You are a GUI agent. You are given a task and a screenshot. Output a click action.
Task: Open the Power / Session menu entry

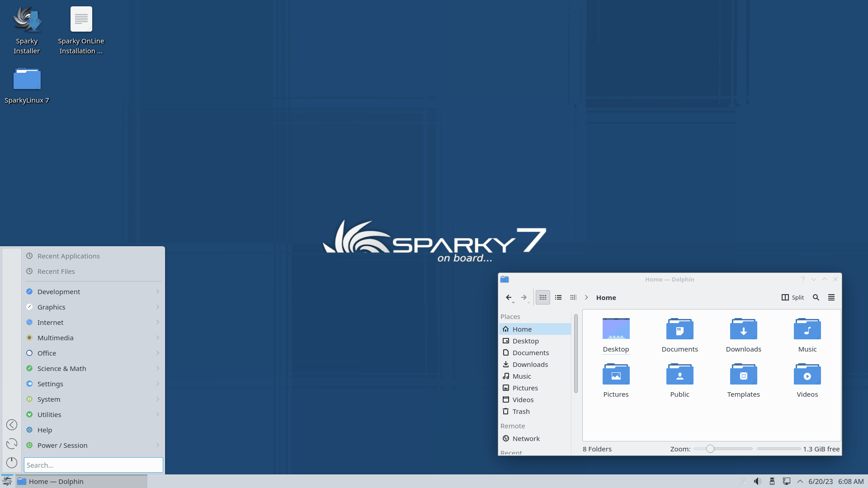pyautogui.click(x=62, y=445)
